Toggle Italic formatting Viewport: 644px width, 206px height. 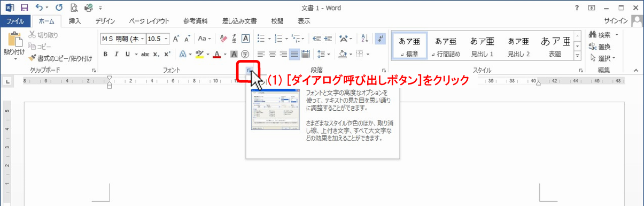tap(116, 54)
